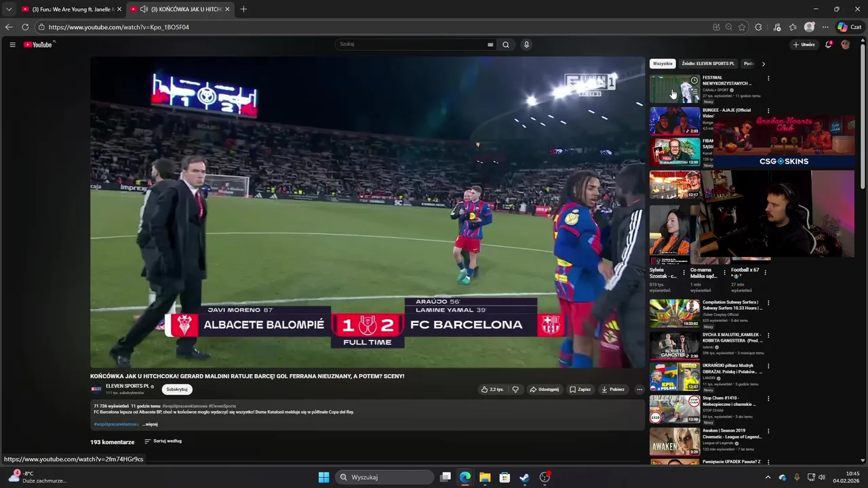The height and width of the screenshot is (488, 868).
Task: Dislike the video
Action: click(515, 390)
